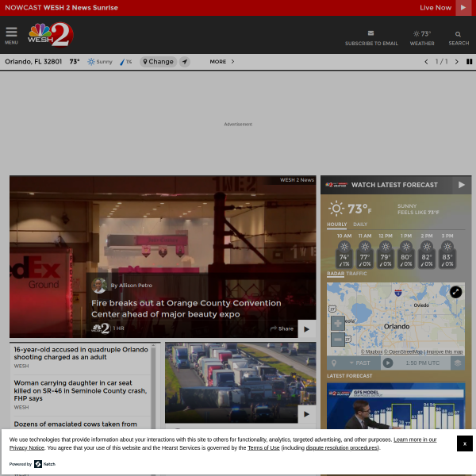
Task: Click the search magnifier icon
Action: pyautogui.click(x=459, y=34)
